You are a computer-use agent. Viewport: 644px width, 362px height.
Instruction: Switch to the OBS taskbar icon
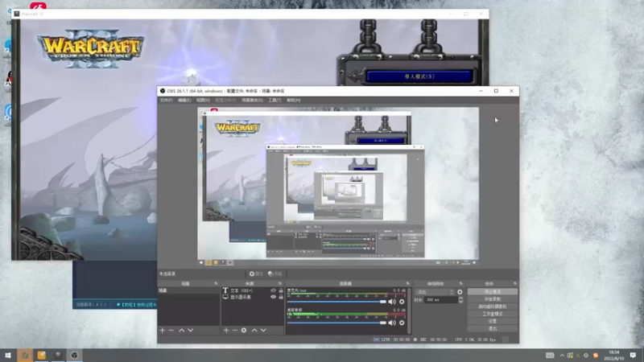click(x=74, y=355)
